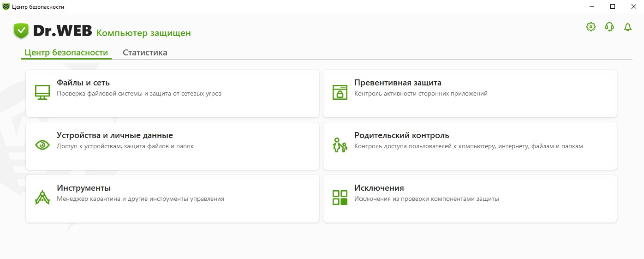Click the compass icon for Инструменты

pos(42,198)
